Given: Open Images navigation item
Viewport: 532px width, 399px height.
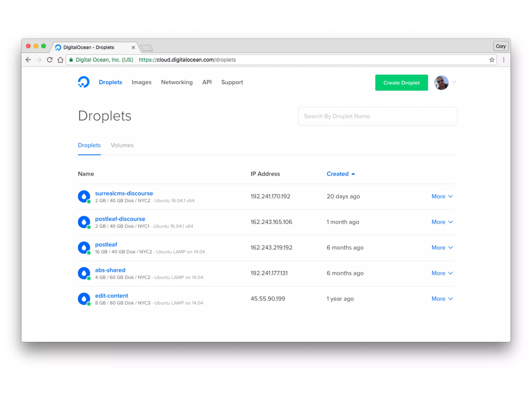Looking at the screenshot, I should [141, 82].
